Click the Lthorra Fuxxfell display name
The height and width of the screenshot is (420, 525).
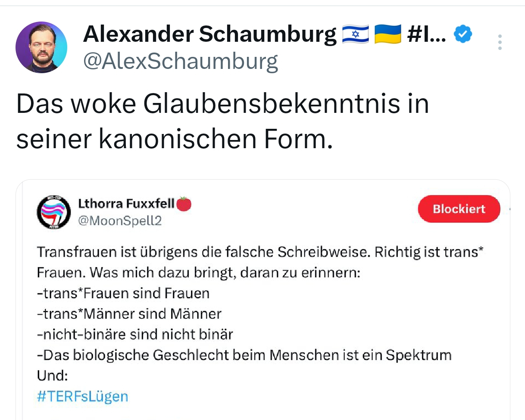point(126,203)
